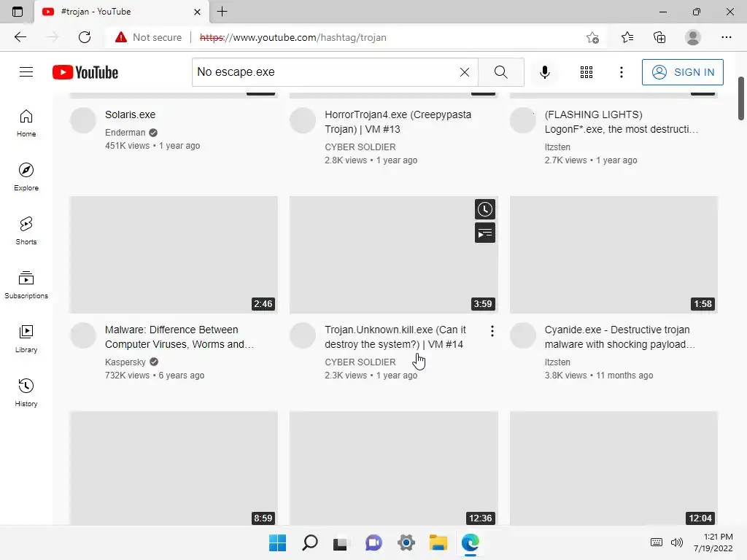Start voice search with microphone

[x=544, y=72]
